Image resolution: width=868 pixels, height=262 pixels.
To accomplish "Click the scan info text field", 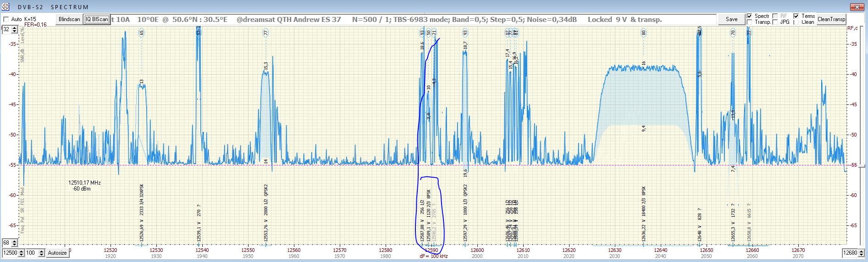I will pyautogui.click(x=414, y=19).
